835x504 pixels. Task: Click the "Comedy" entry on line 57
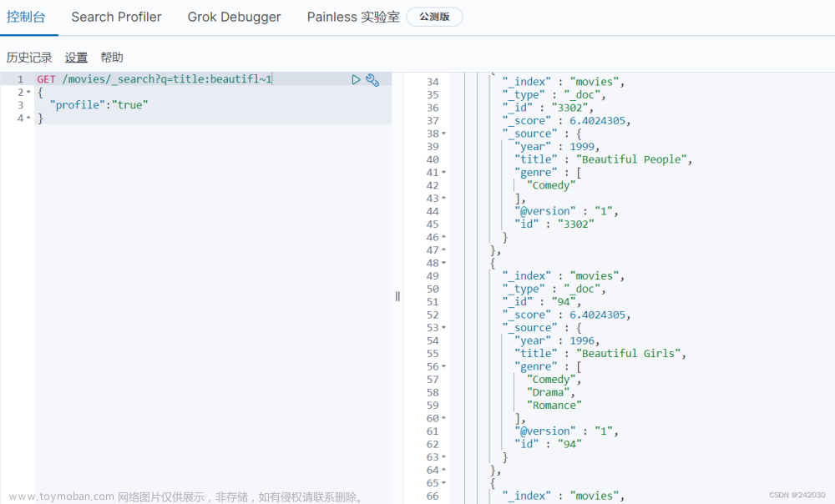pos(551,380)
